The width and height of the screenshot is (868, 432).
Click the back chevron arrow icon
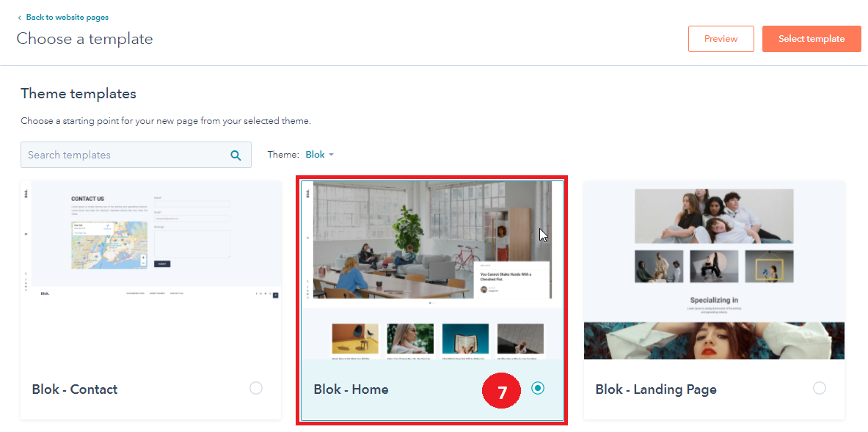point(20,18)
